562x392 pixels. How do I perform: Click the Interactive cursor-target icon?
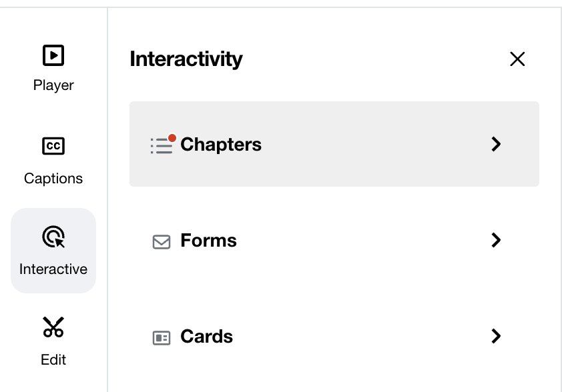coord(53,237)
